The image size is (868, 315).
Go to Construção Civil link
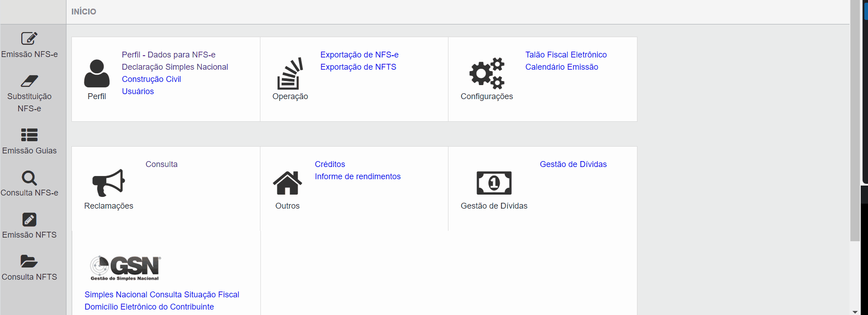151,79
